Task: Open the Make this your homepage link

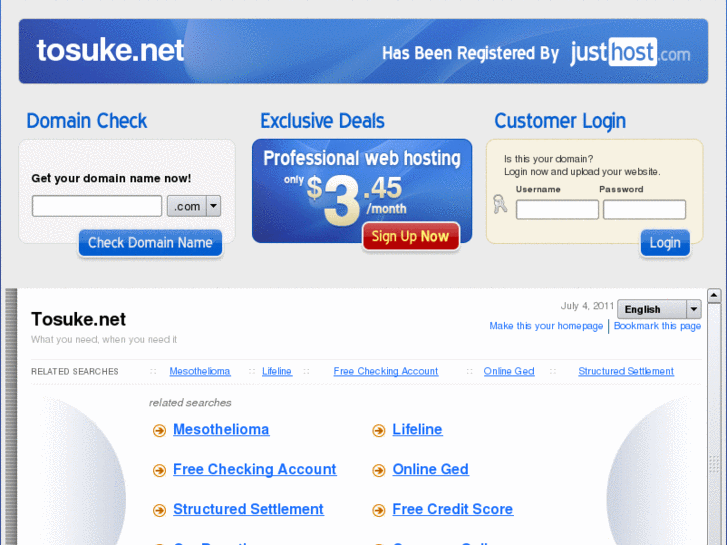Action: 546,326
